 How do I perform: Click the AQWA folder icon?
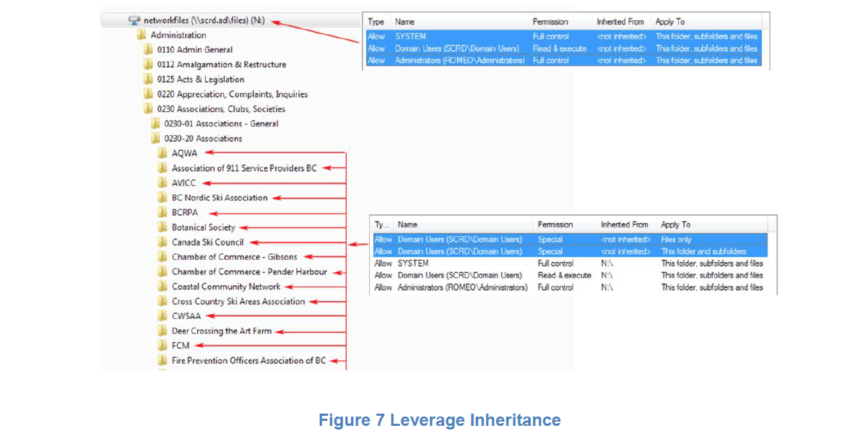162,153
